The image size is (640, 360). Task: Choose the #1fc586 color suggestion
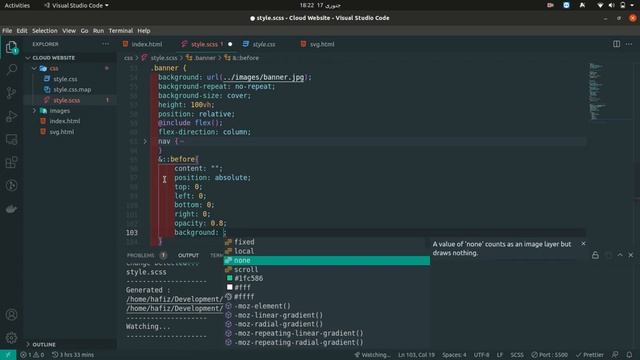click(x=327, y=278)
